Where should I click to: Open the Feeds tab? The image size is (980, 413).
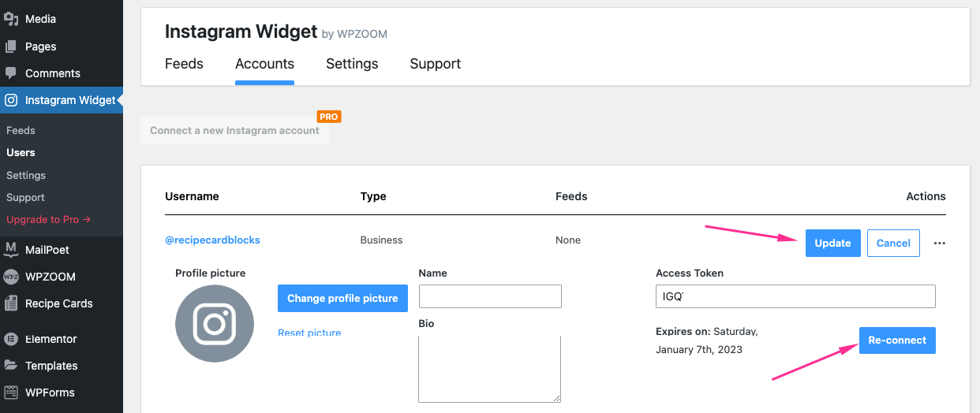tap(184, 64)
